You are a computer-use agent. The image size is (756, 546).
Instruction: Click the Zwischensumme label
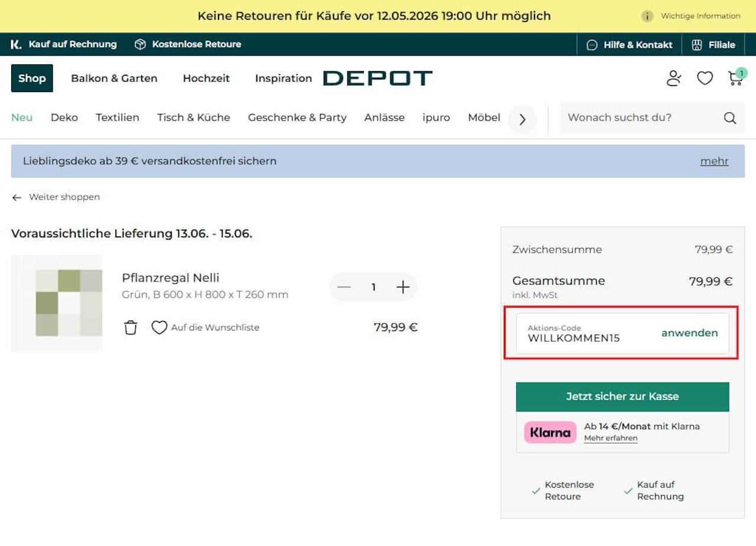coord(557,250)
